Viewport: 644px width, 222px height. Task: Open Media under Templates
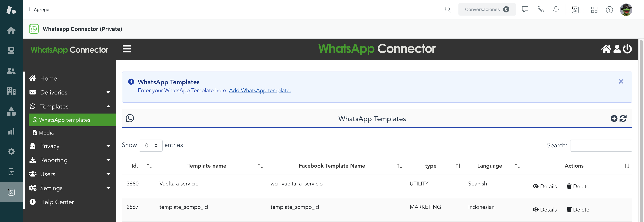click(x=46, y=133)
